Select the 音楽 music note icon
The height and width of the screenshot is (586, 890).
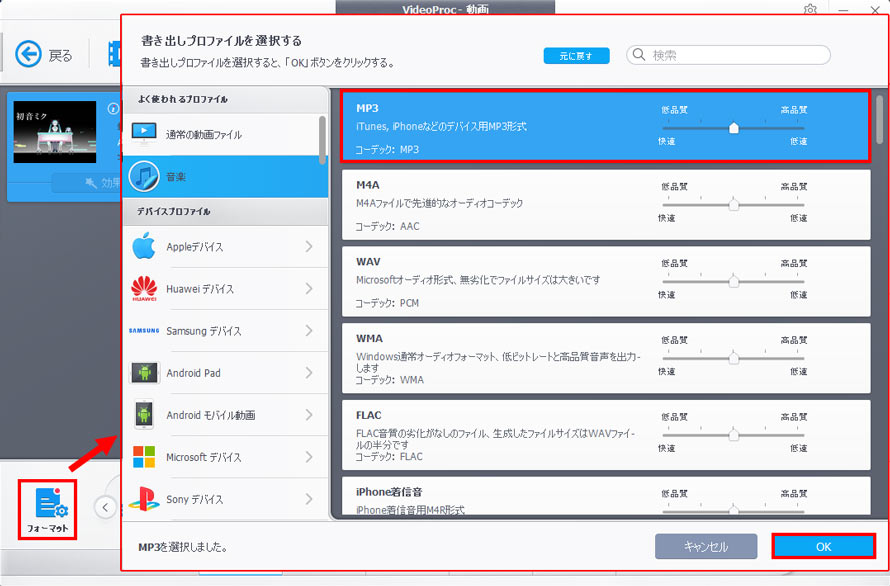(144, 176)
